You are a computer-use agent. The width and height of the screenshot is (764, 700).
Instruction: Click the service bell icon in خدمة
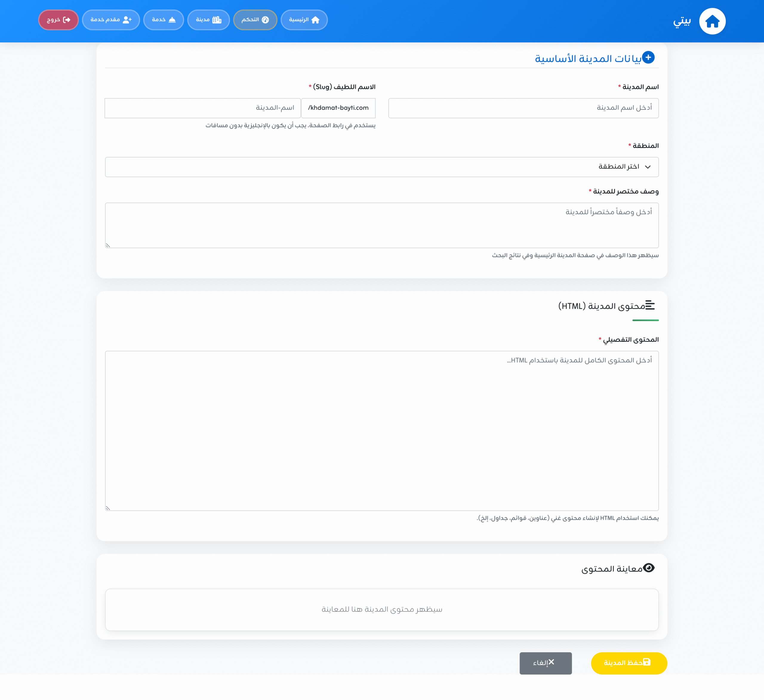tap(172, 20)
